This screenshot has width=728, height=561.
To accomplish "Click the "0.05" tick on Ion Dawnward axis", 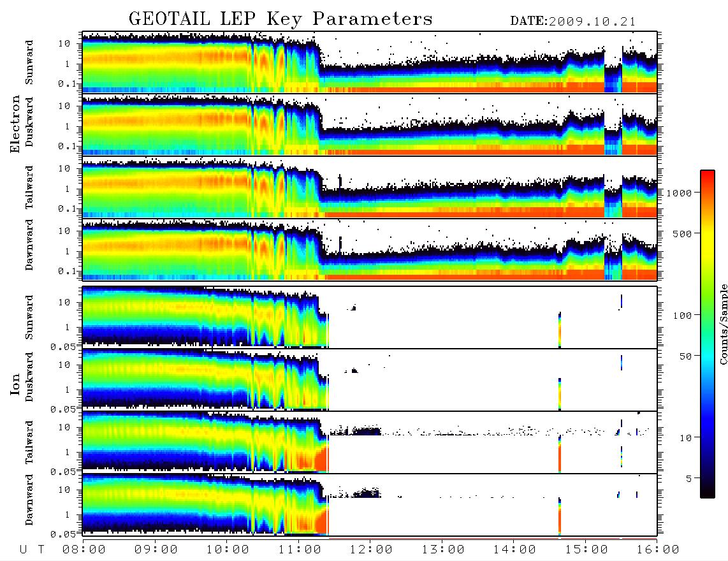I will click(64, 534).
